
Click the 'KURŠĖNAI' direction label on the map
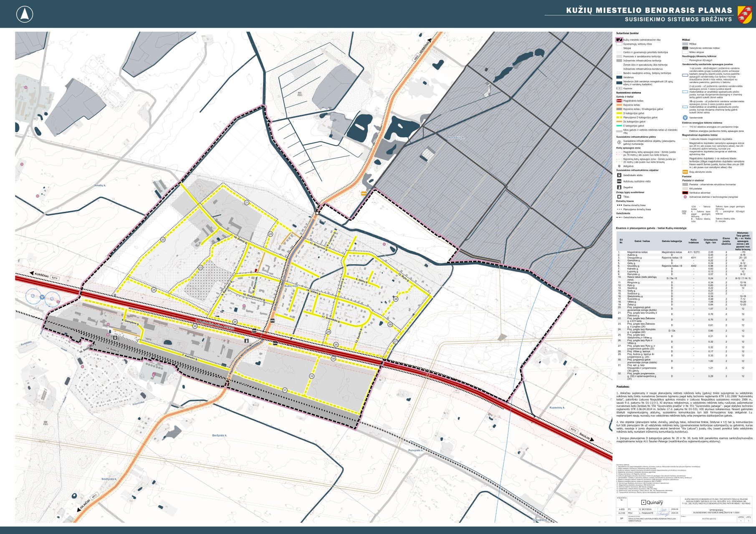[42, 275]
